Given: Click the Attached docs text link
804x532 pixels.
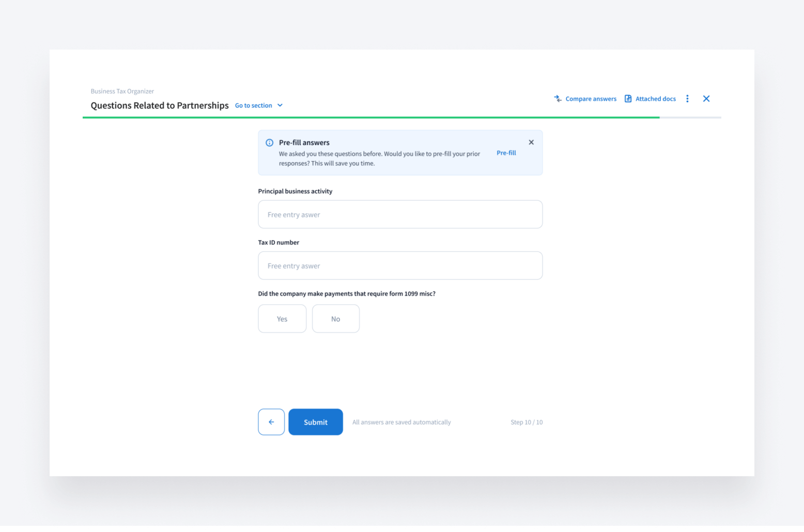Looking at the screenshot, I should point(655,99).
